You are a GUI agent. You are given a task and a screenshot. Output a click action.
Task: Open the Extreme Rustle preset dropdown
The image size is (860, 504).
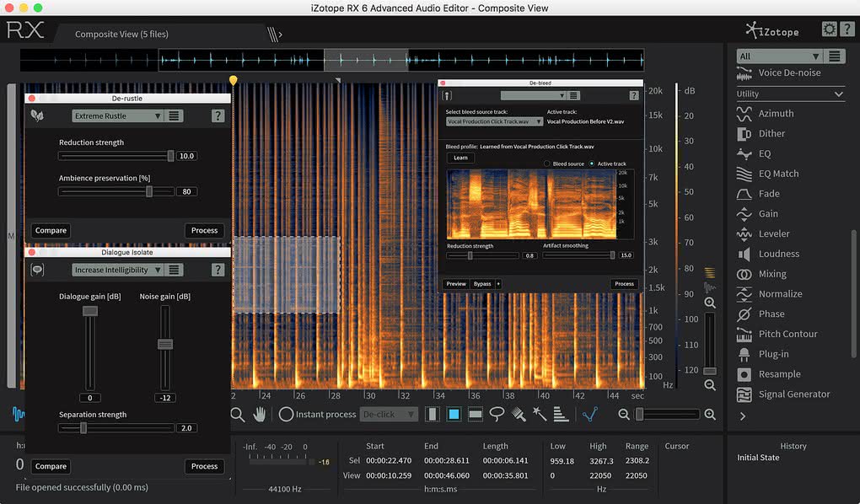(x=117, y=115)
